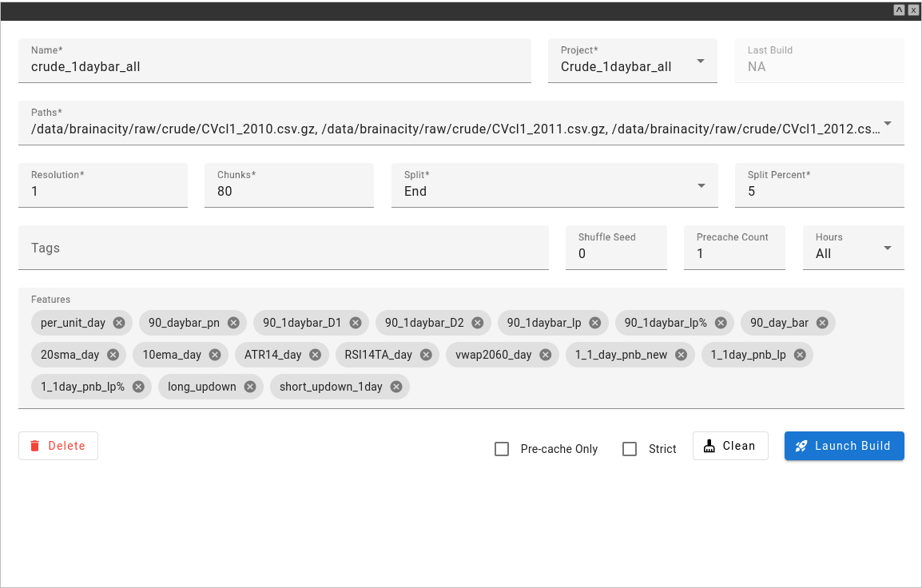Image resolution: width=922 pixels, height=588 pixels.
Task: Remove the RSI14TA_day feature chip
Action: 426,355
